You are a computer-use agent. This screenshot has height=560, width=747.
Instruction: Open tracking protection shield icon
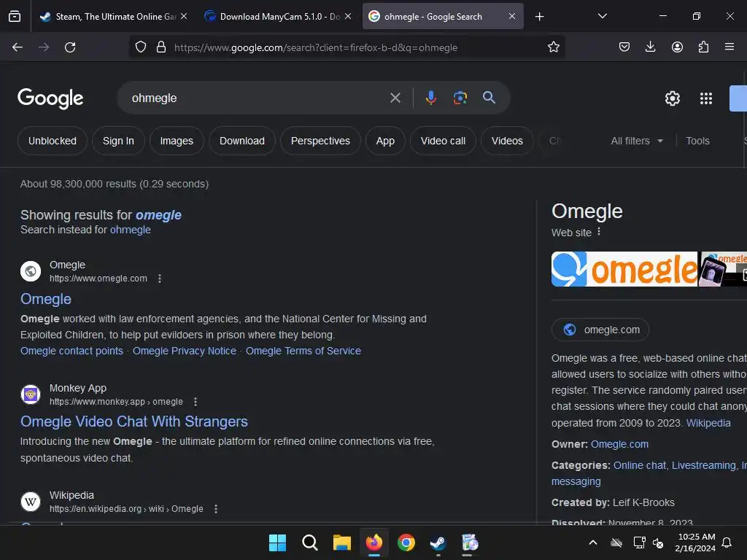pyautogui.click(x=141, y=47)
